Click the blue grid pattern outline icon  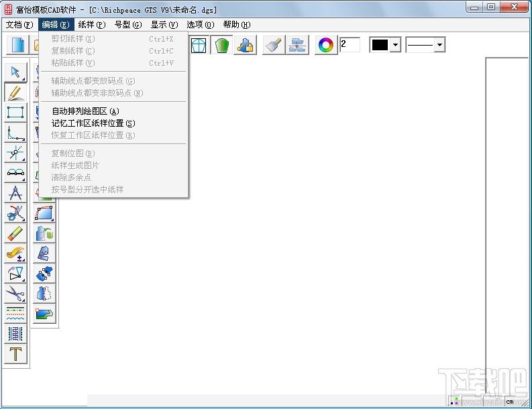coord(199,45)
